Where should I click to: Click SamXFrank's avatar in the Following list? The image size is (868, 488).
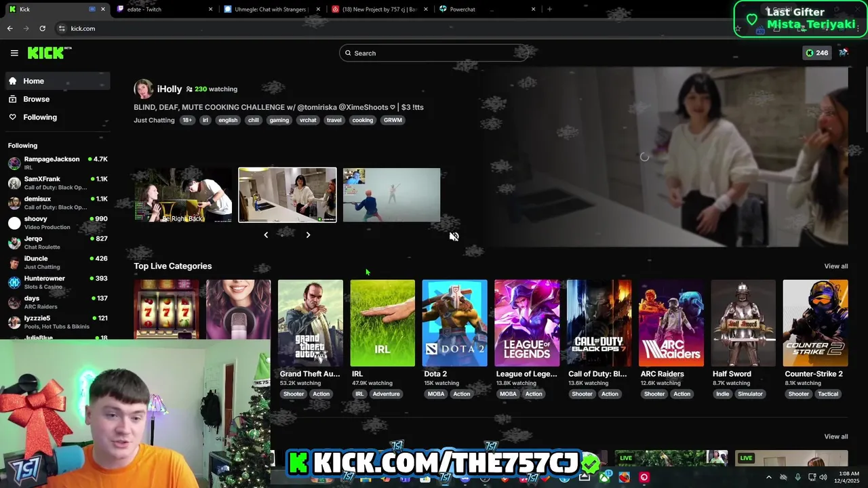click(14, 183)
